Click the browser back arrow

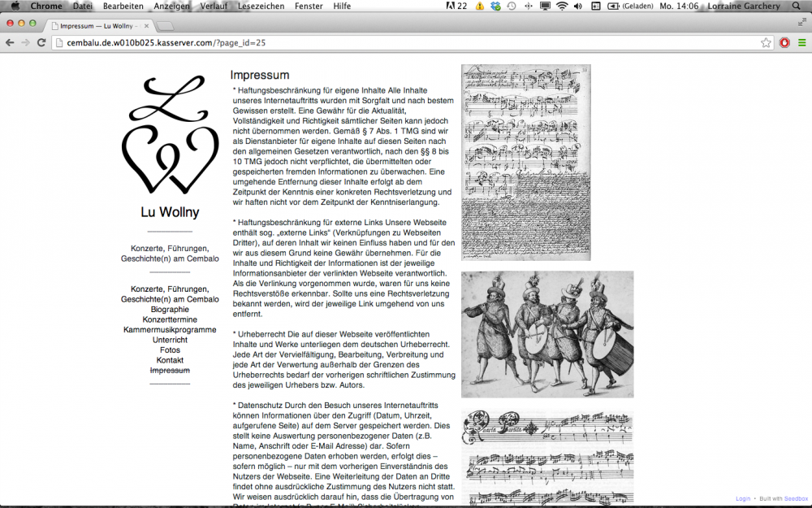tap(10, 42)
